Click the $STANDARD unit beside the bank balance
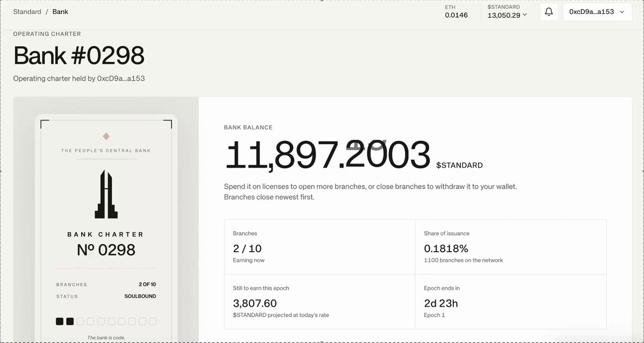 coord(459,166)
